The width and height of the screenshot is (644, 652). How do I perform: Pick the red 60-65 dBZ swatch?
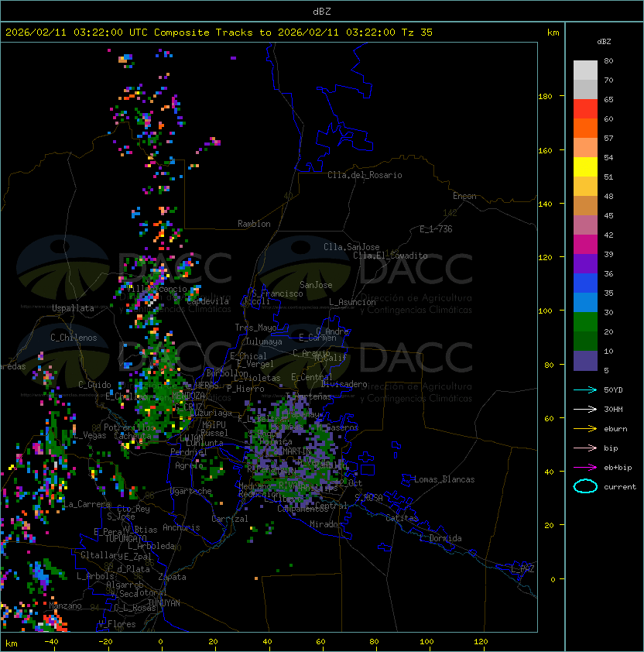pyautogui.click(x=585, y=109)
